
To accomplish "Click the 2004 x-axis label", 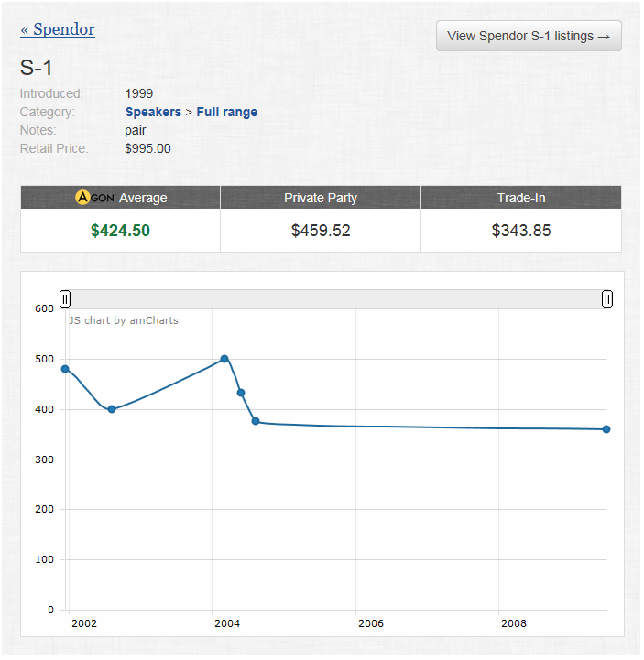I will (227, 624).
